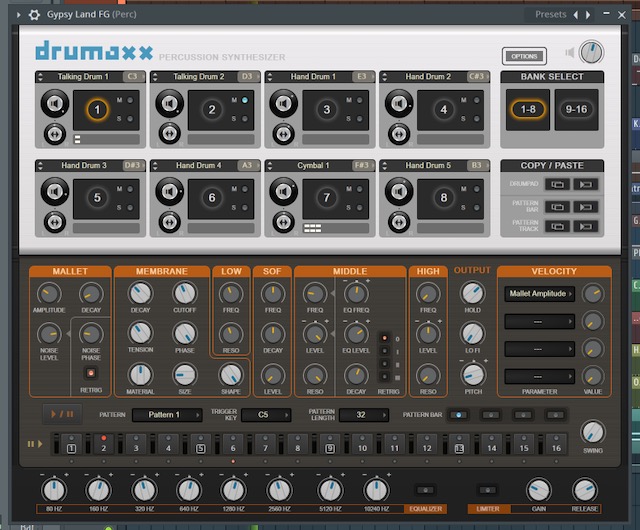This screenshot has width=640, height=530.
Task: Click the OPTIONS button
Action: pos(524,56)
